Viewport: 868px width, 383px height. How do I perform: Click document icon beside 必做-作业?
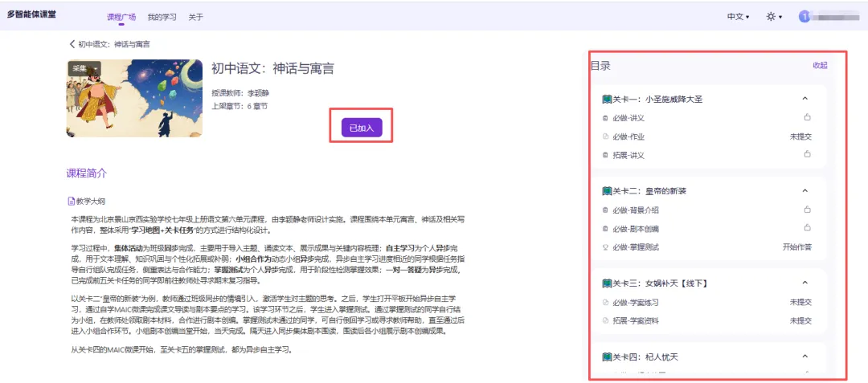[605, 136]
